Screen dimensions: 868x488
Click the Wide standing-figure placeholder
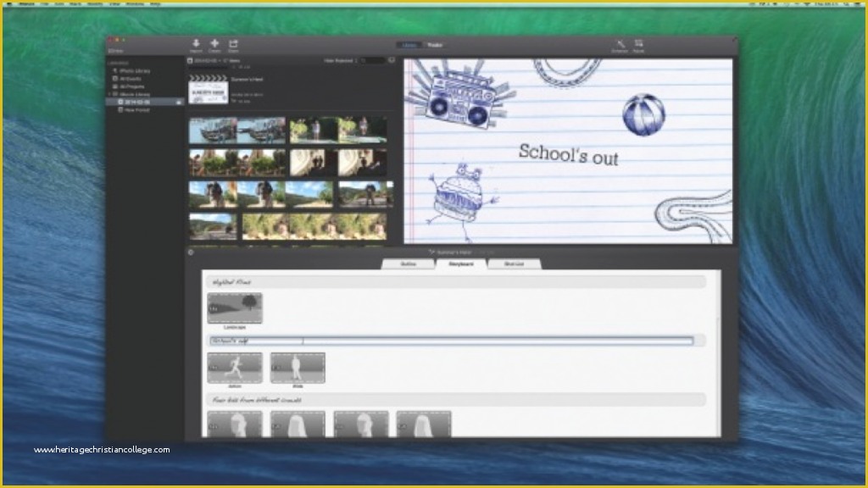click(298, 368)
